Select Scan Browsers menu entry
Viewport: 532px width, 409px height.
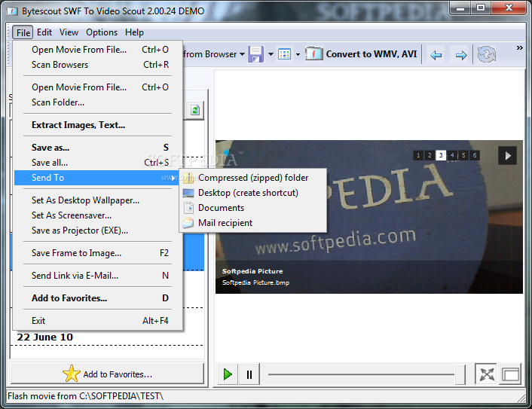coord(98,65)
